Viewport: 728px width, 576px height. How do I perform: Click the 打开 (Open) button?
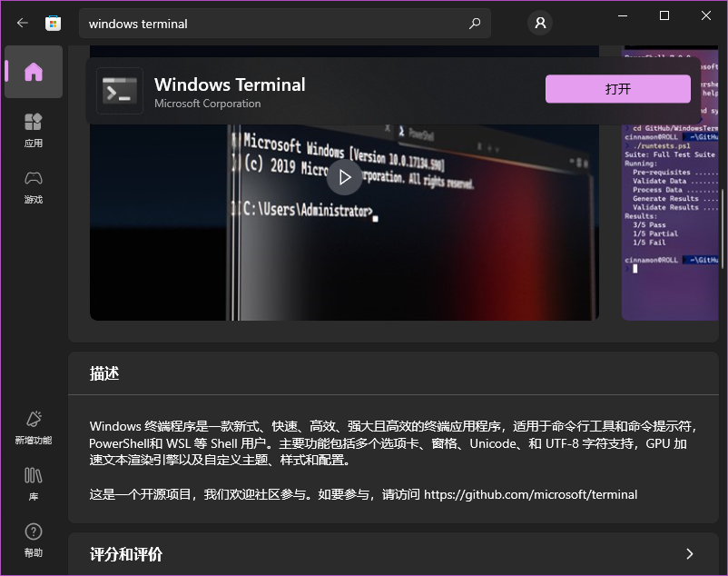618,89
